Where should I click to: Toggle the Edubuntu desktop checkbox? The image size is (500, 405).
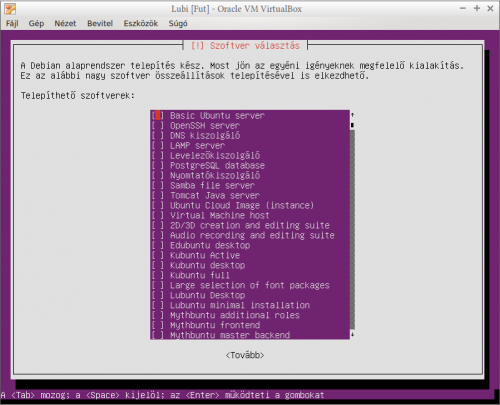[x=158, y=246]
